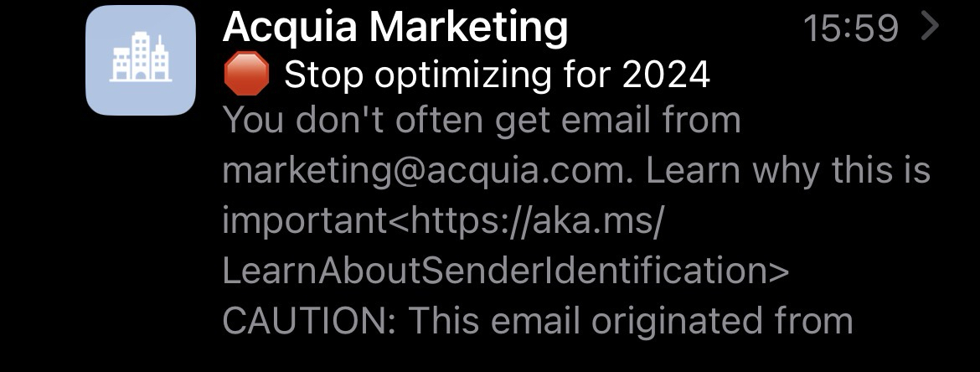This screenshot has width=980, height=372.
Task: Tap the building avatar icon for Acquia Marketing
Action: 140,59
